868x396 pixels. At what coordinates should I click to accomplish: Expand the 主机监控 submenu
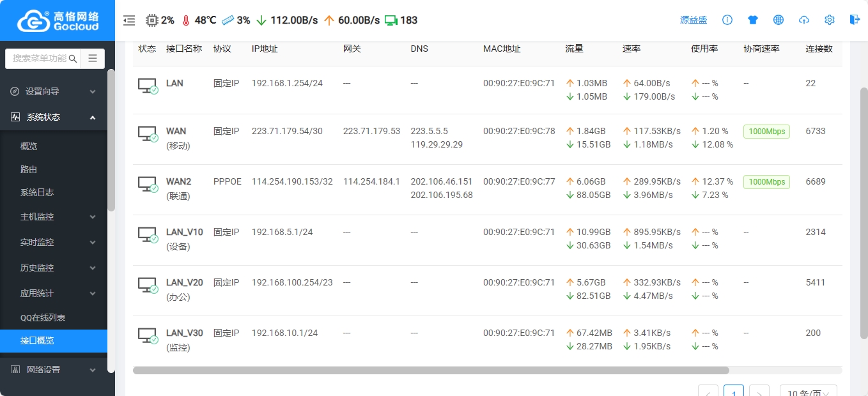pos(54,217)
